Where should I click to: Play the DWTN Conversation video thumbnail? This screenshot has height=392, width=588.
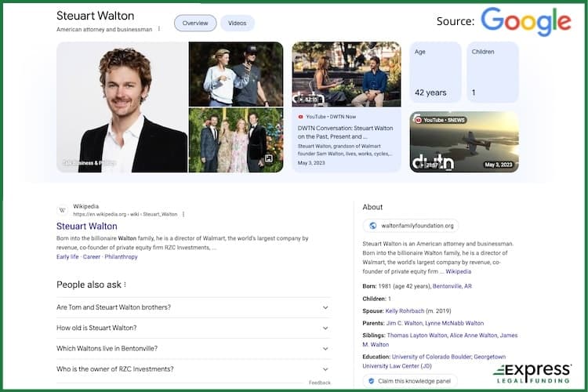346,74
